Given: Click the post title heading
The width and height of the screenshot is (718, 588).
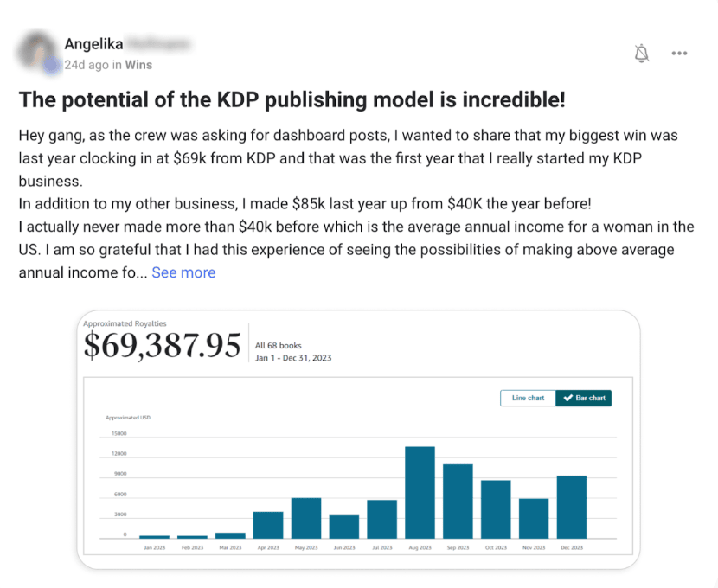Looking at the screenshot, I should point(292,99).
